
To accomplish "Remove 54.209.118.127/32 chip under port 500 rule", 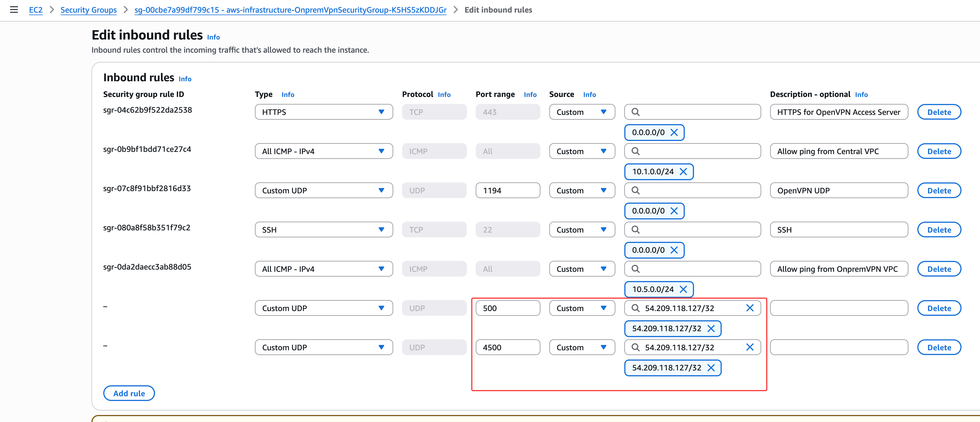I will pos(711,329).
